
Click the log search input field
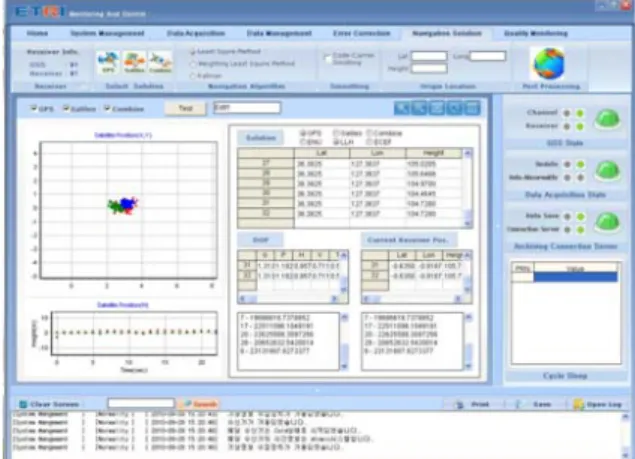click(x=141, y=403)
